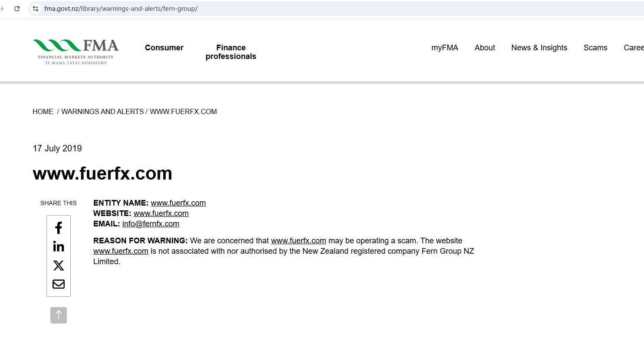Click the Website www.fuerfx.com link
644x337 pixels.
click(x=161, y=213)
